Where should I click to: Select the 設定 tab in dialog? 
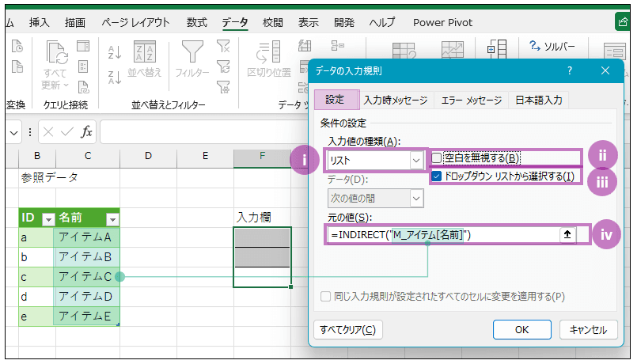point(336,100)
